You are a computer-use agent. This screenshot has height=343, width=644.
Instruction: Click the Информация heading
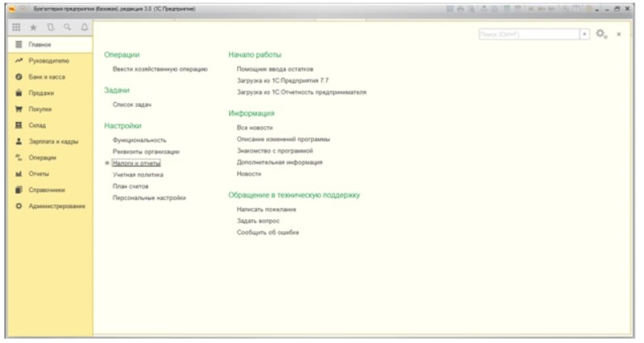point(252,113)
